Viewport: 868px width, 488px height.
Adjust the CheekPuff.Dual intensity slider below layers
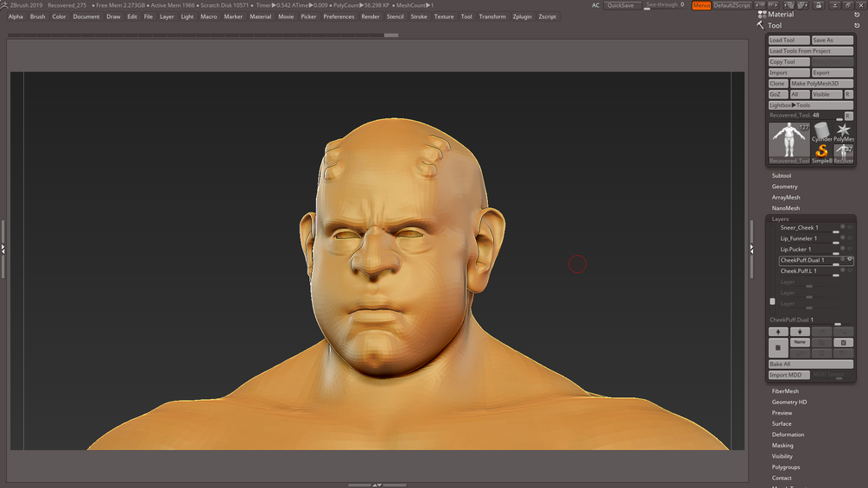click(x=811, y=320)
